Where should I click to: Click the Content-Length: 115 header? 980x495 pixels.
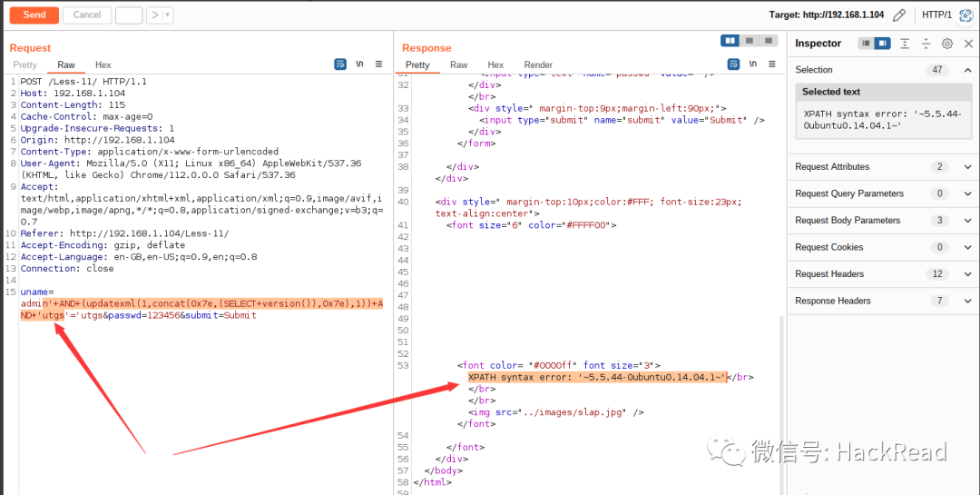[73, 105]
